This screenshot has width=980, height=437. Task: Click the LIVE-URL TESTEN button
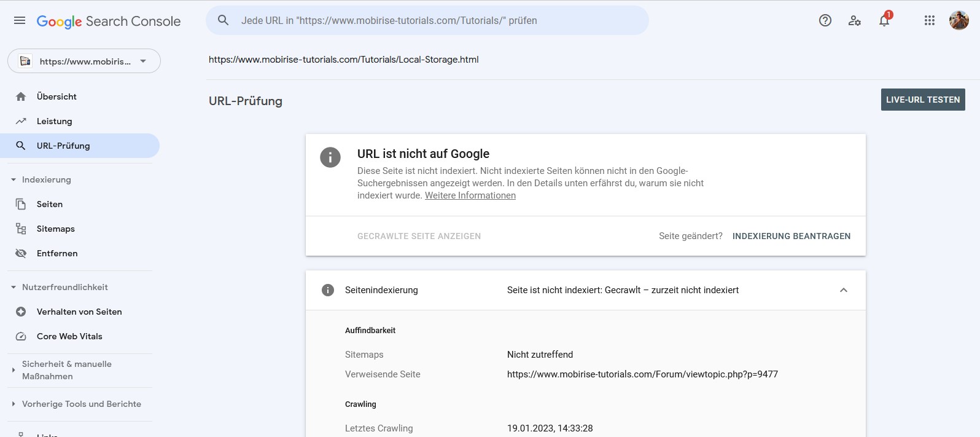(x=923, y=100)
